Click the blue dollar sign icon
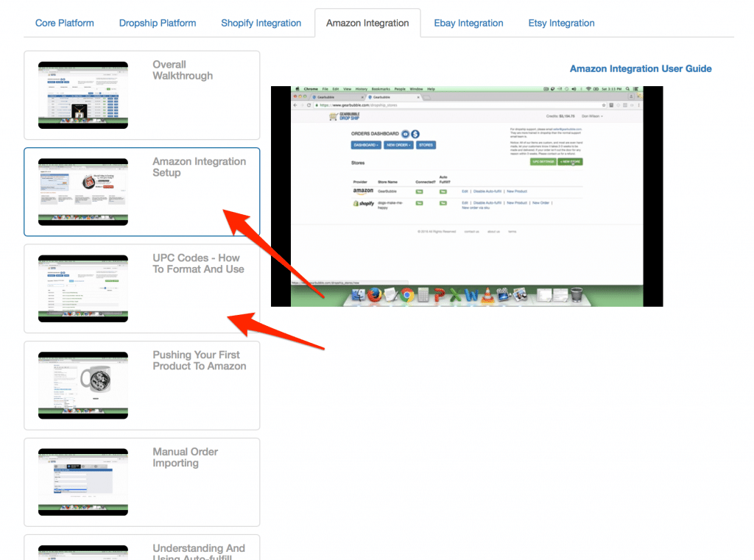Screen dimensions: 754x560 (415, 134)
